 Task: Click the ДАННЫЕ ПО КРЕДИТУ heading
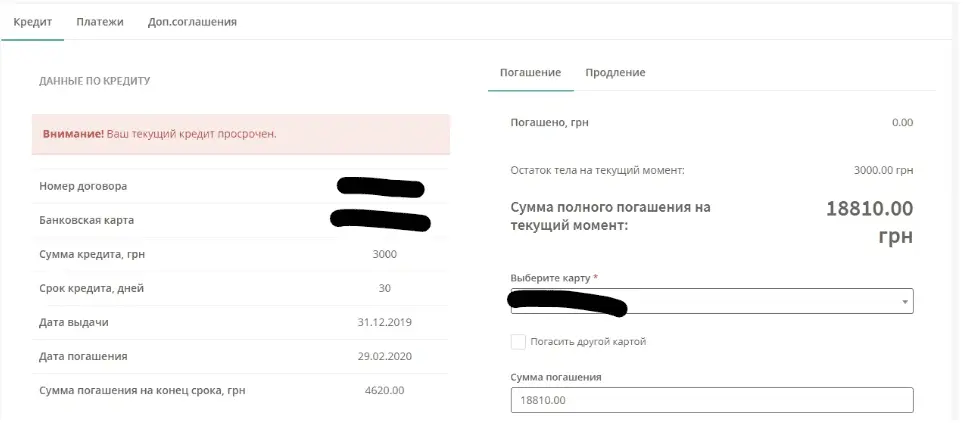click(x=94, y=80)
